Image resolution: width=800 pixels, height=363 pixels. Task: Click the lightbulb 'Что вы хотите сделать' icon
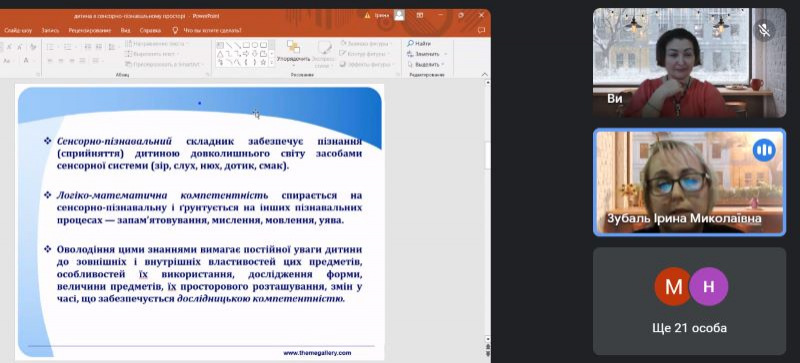point(175,30)
